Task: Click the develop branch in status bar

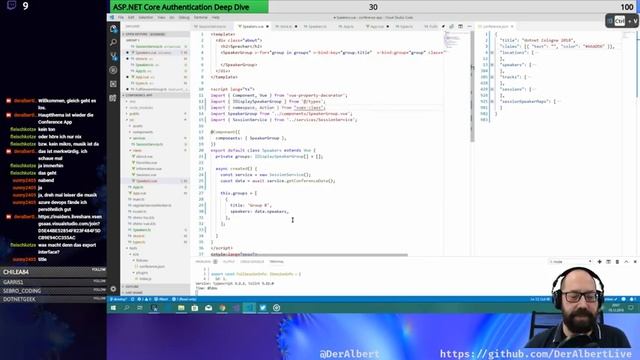Action: coord(119,299)
